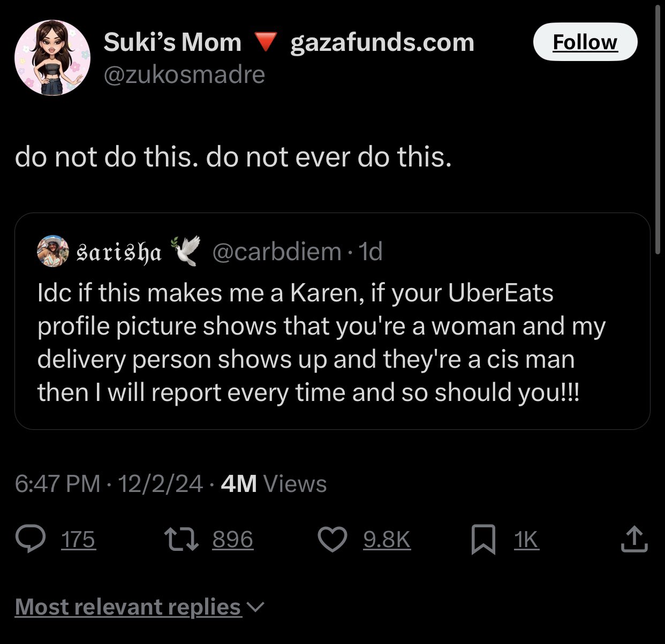This screenshot has height=644, width=665.
Task: Tap the share upload icon
Action: [x=634, y=539]
